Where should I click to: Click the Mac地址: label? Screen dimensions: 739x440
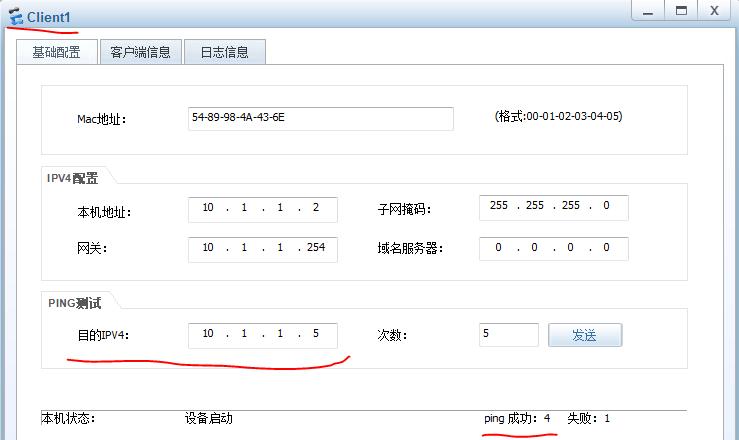click(101, 119)
